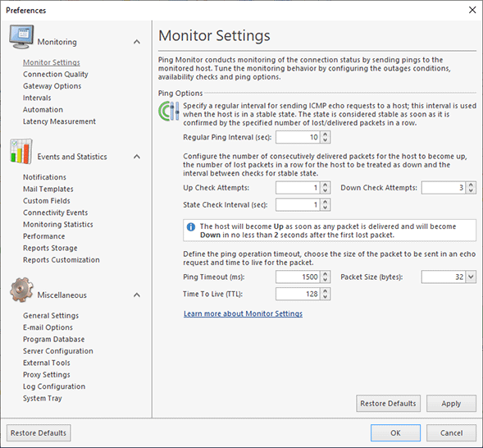Open the Packet Size dropdown

(471, 277)
